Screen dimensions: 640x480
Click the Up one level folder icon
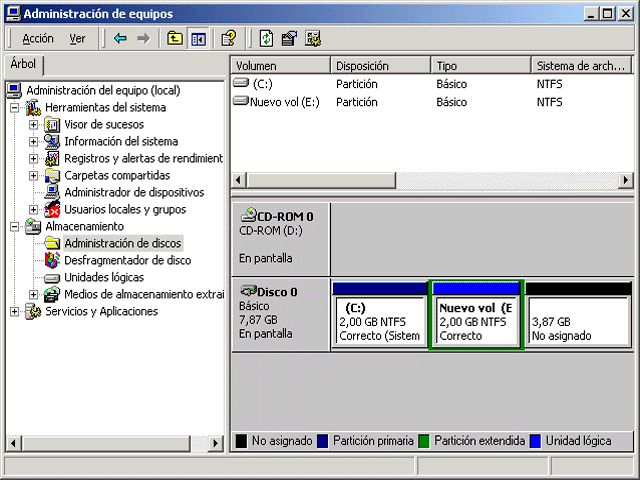(174, 39)
